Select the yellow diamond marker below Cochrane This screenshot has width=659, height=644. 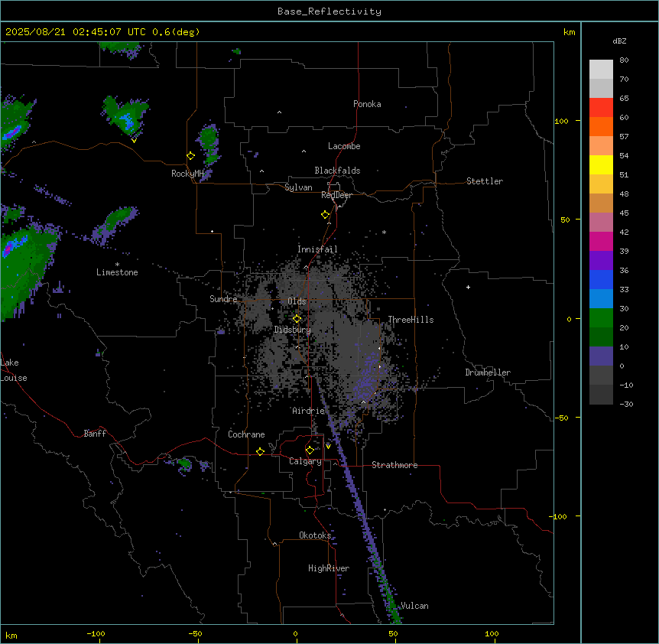point(260,451)
